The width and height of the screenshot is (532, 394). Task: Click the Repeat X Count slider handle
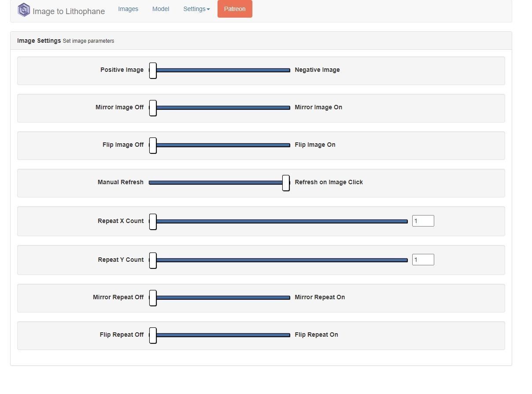pos(153,222)
